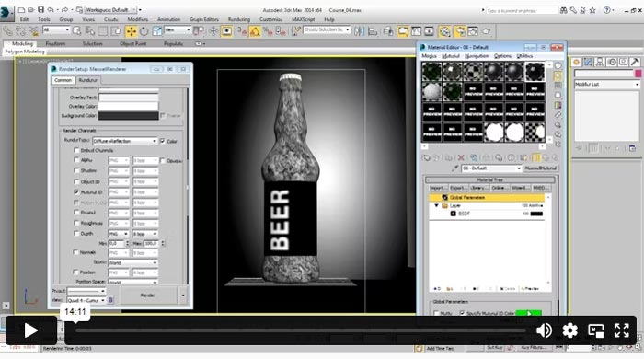Enable the Position channel checkbox
The image size is (644, 359).
click(x=76, y=272)
